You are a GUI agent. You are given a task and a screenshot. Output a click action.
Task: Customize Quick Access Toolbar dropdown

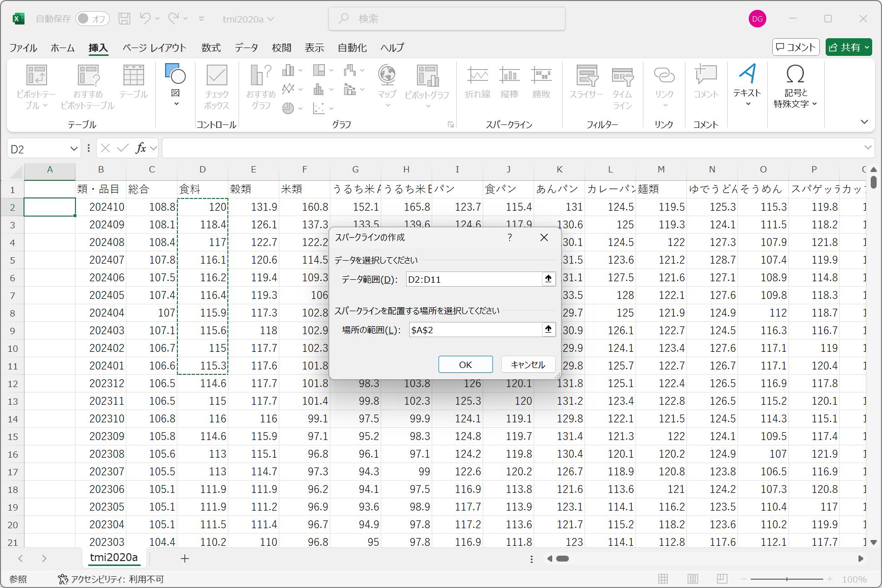[x=201, y=19]
